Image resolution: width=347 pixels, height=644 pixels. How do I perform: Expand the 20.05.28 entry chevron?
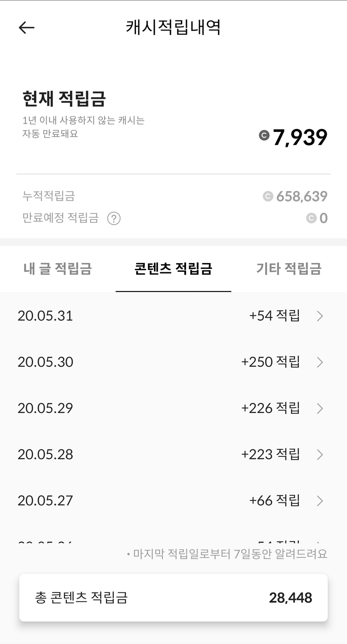[320, 454]
